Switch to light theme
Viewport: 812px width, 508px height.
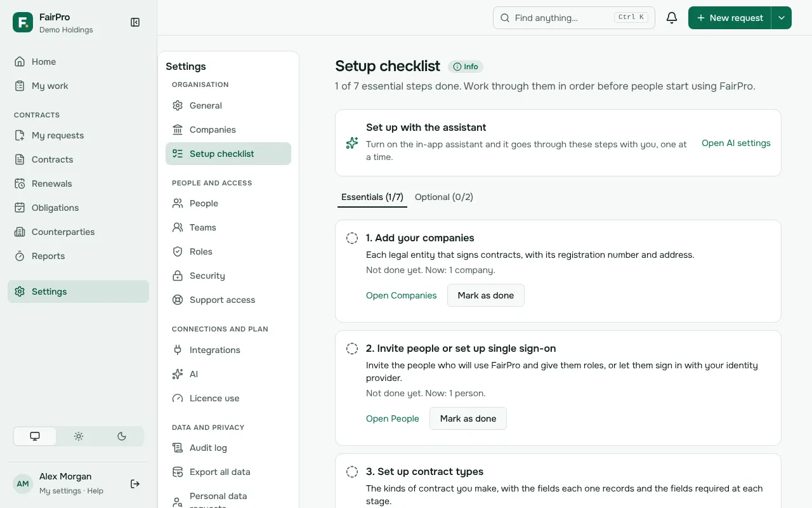[x=79, y=436]
